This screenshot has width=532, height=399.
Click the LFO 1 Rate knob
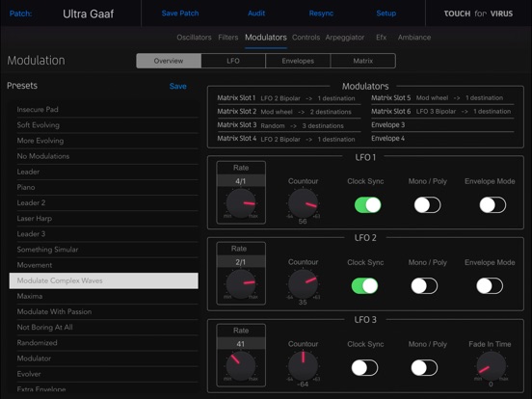pyautogui.click(x=241, y=203)
